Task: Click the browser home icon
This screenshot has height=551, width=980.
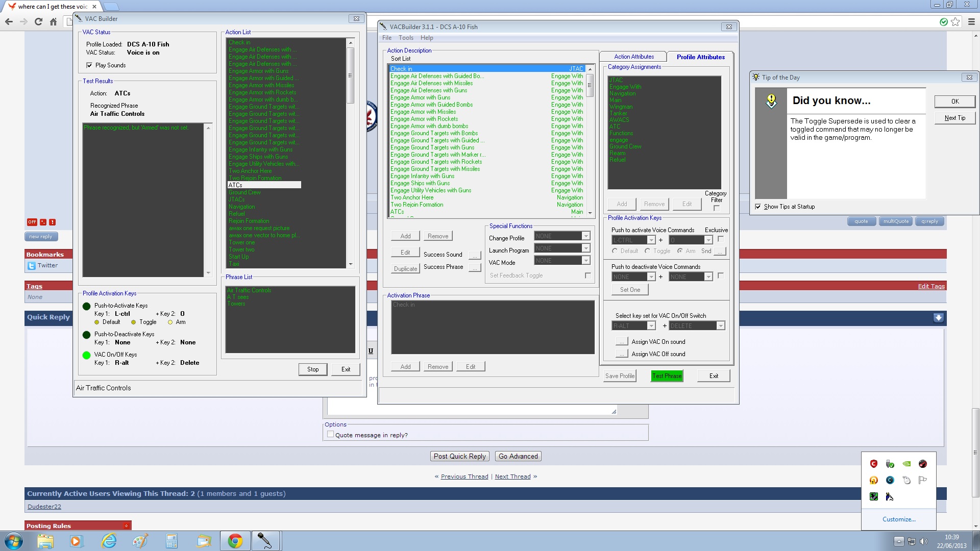Action: point(53,21)
